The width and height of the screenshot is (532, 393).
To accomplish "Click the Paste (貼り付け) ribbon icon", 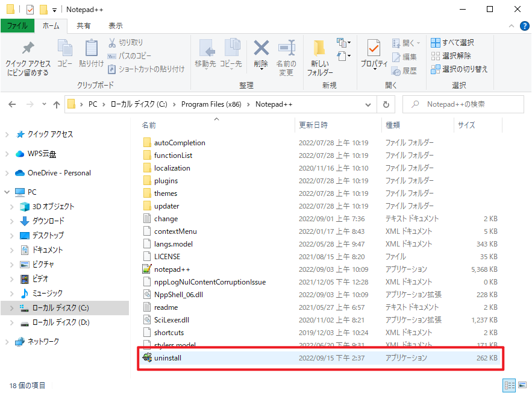I will pos(91,53).
